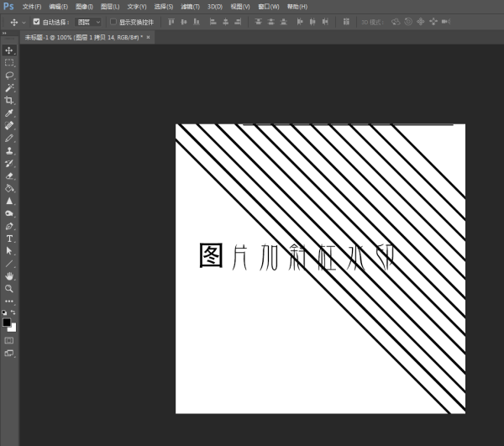Align left edges in options bar

(x=213, y=22)
